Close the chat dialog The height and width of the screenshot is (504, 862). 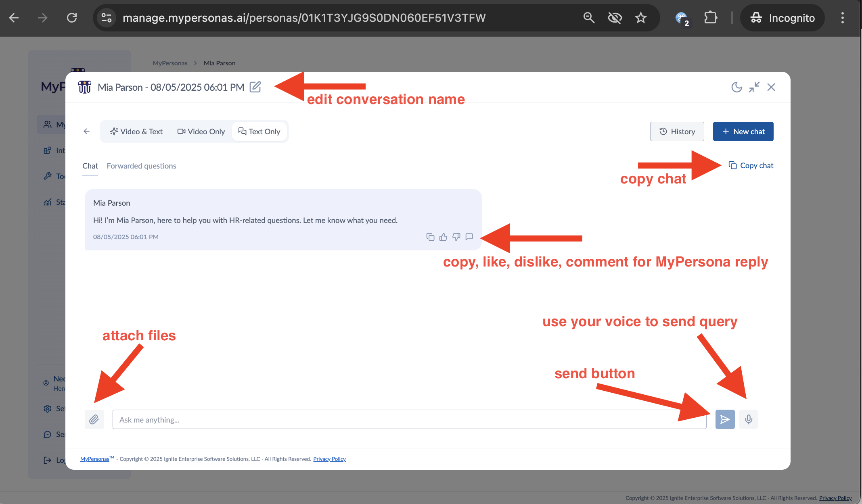pyautogui.click(x=771, y=87)
